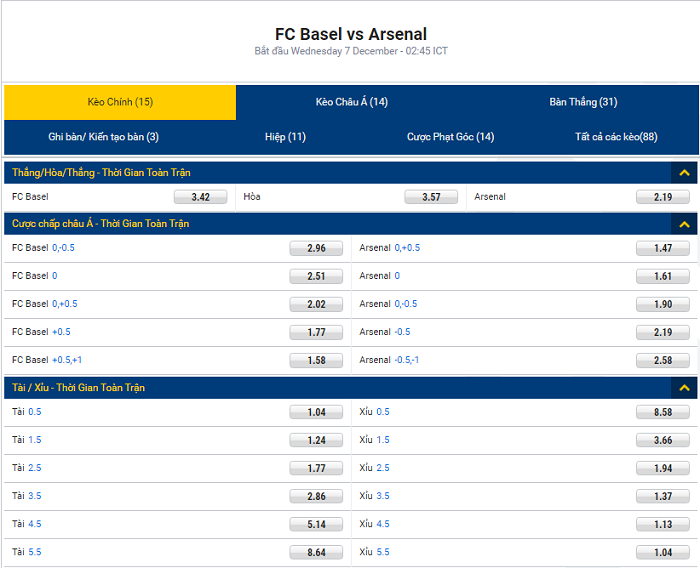Click the FC Basel vs Arsenal title
The image size is (700, 568).
click(350, 34)
